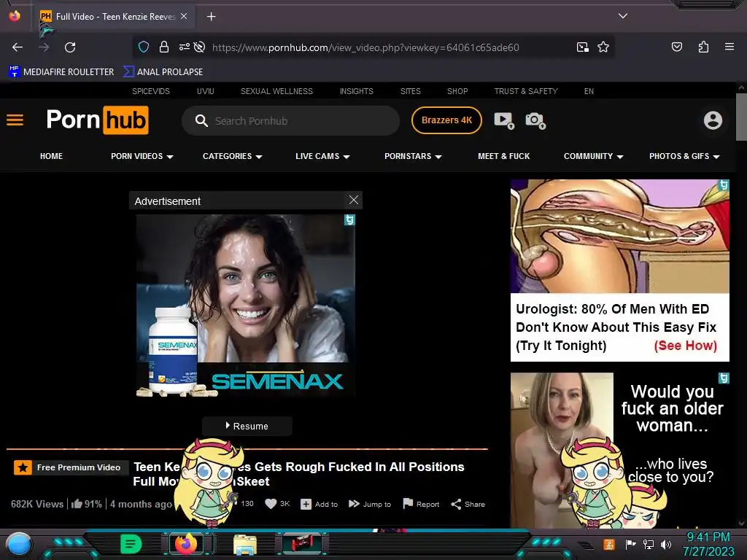
Task: Open the picture-in-picture icon in address bar
Action: 583,47
